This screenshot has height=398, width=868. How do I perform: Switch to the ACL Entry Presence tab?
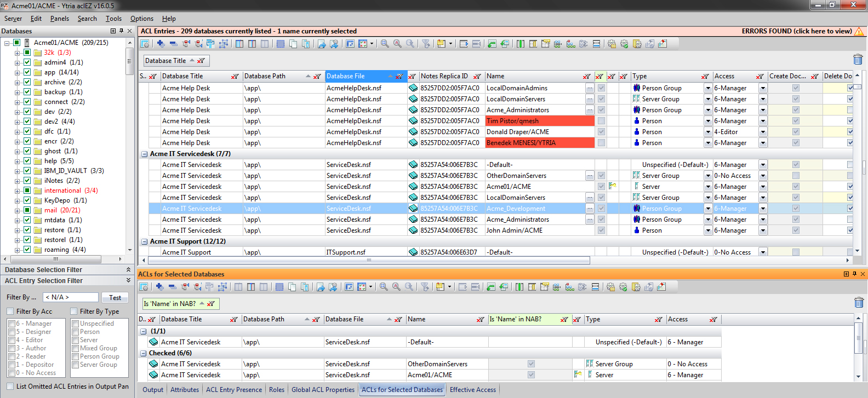point(234,390)
